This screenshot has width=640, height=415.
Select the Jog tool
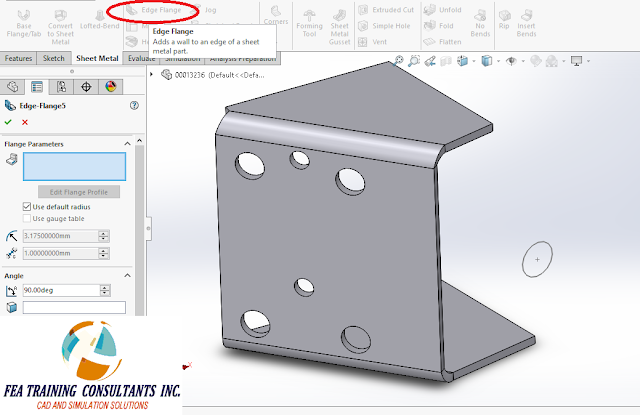(x=205, y=10)
